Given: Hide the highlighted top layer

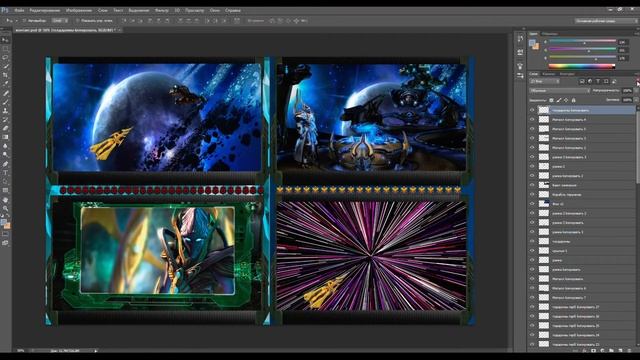Looking at the screenshot, I should click(x=532, y=110).
